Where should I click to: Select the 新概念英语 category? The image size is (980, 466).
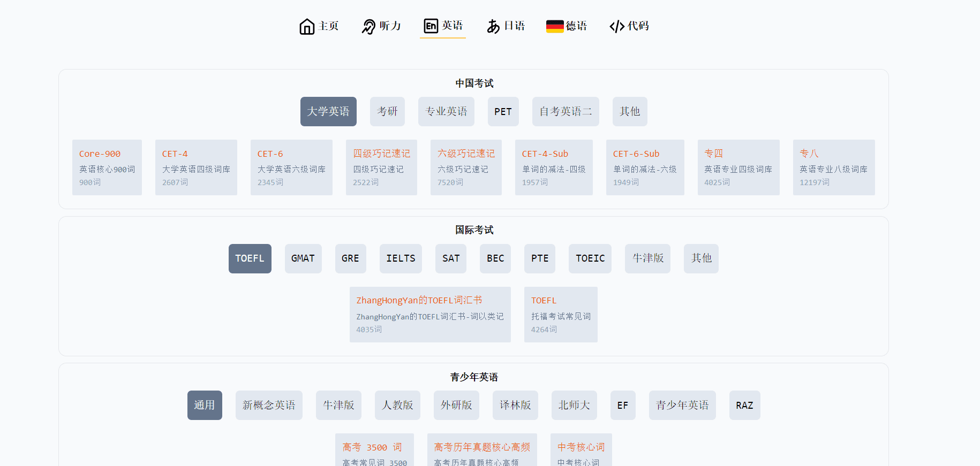pos(269,405)
